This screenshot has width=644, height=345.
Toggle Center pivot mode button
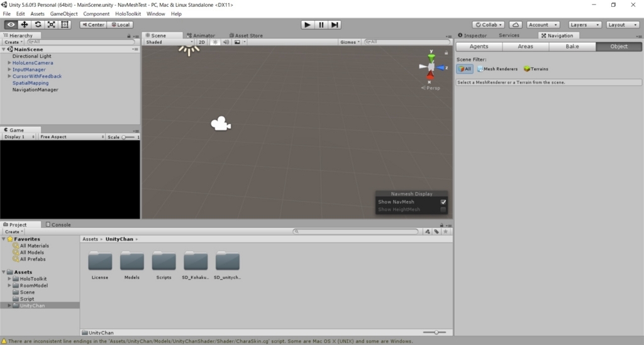(x=93, y=25)
